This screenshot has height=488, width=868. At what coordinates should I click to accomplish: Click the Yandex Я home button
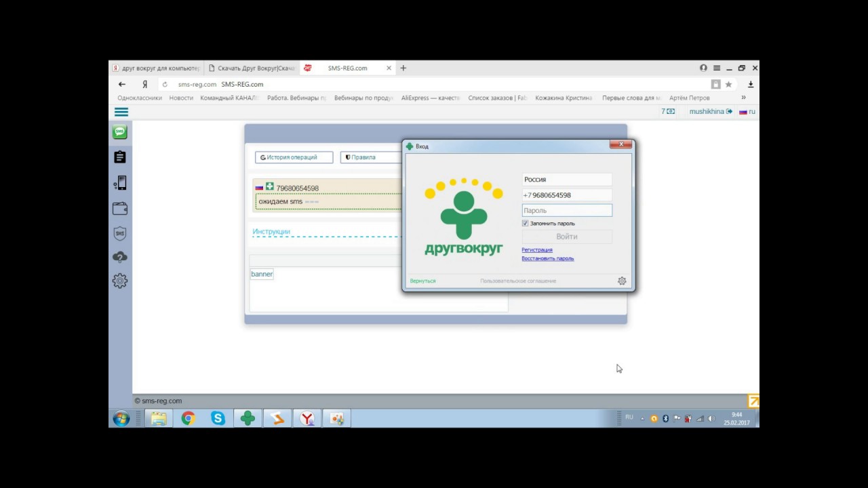coord(144,84)
